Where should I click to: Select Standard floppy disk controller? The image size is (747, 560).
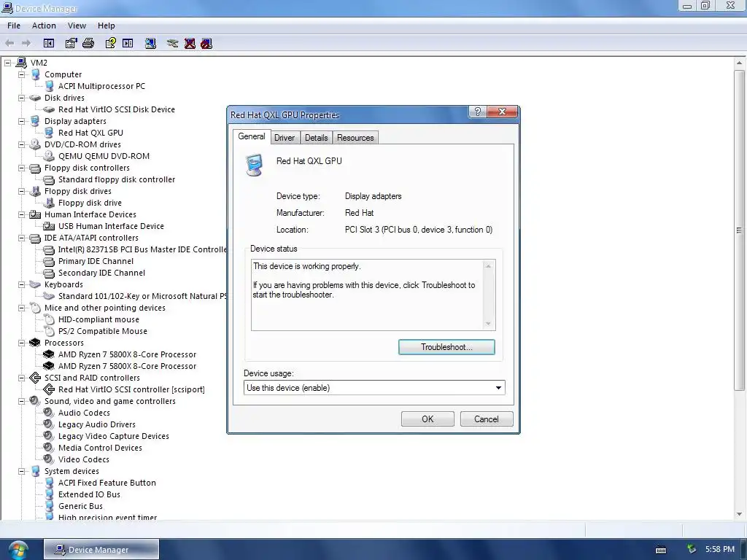tap(116, 179)
